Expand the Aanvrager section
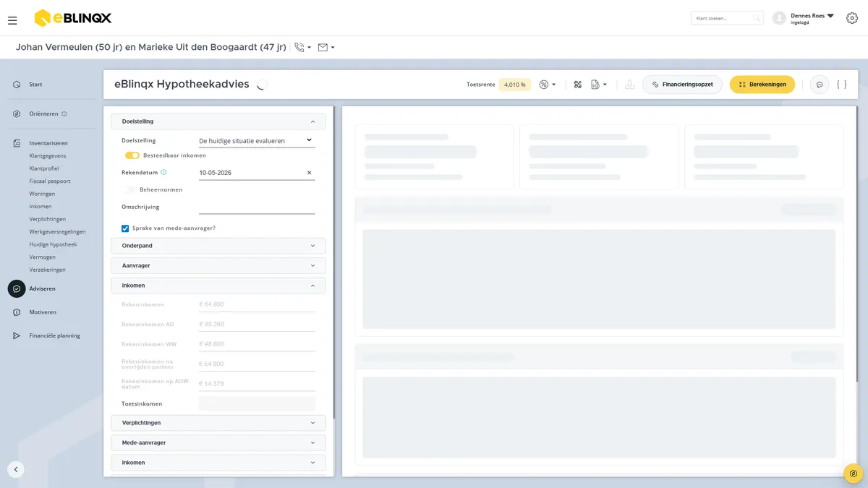The image size is (868, 488). [218, 265]
